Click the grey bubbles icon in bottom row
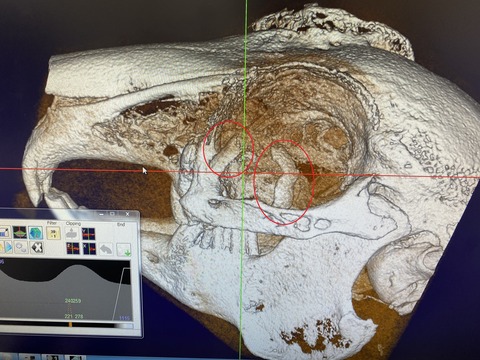480x360 pixels. [x=21, y=247]
